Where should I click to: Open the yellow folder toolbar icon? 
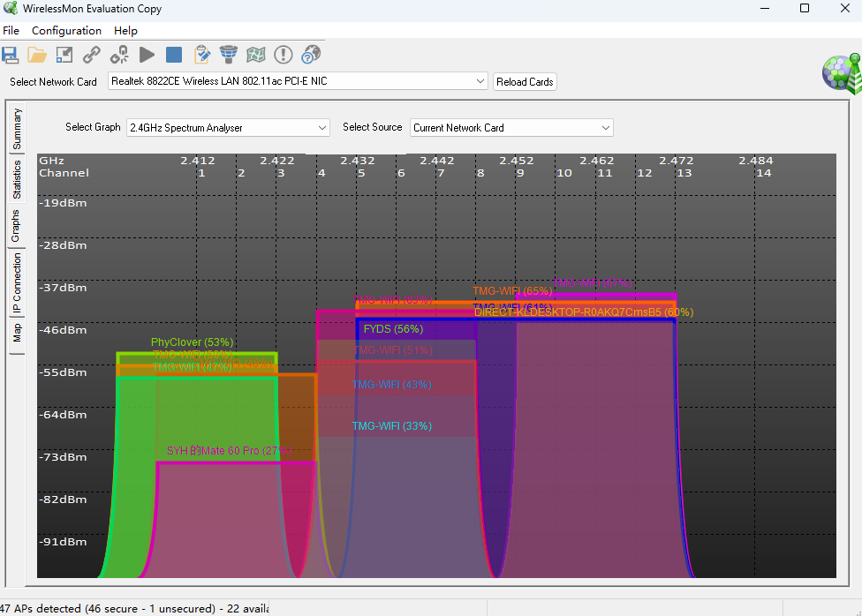[37, 55]
